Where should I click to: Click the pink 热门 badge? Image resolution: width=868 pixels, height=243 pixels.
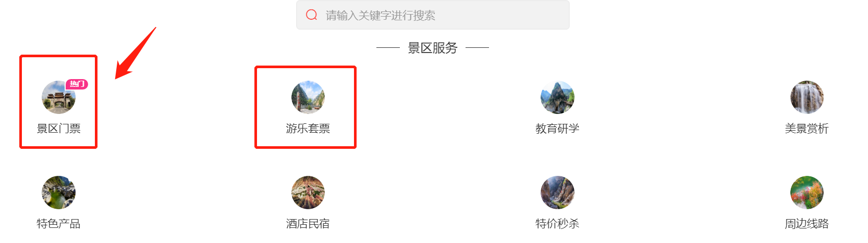click(x=77, y=84)
